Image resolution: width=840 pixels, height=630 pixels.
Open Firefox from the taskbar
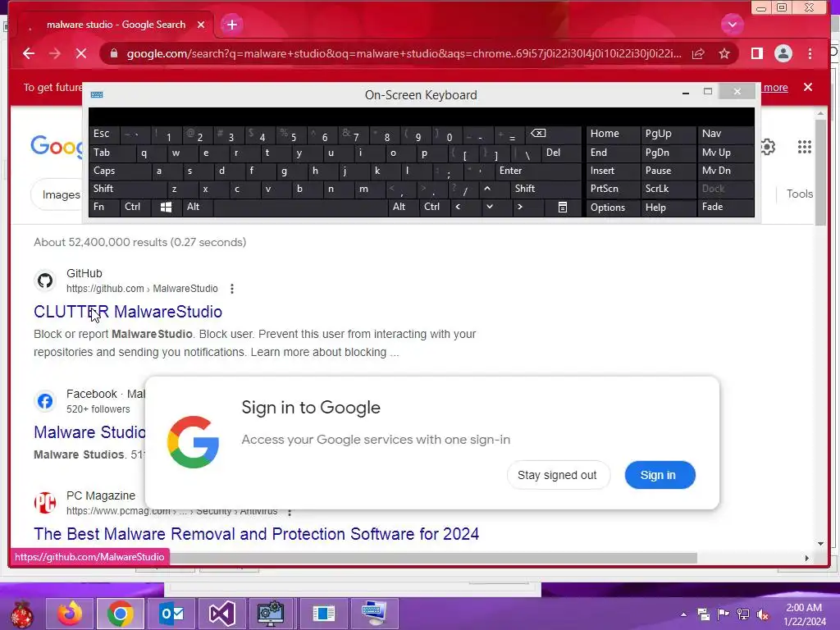(70, 614)
